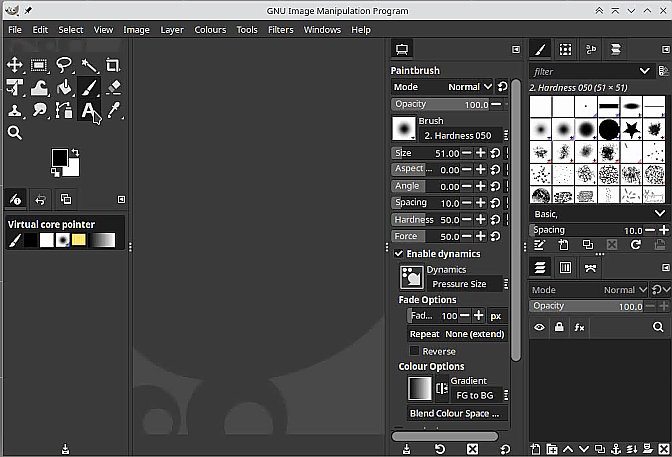Select the Fuzzy Select wand tool
Viewport: 672px width, 457px height.
(x=89, y=65)
